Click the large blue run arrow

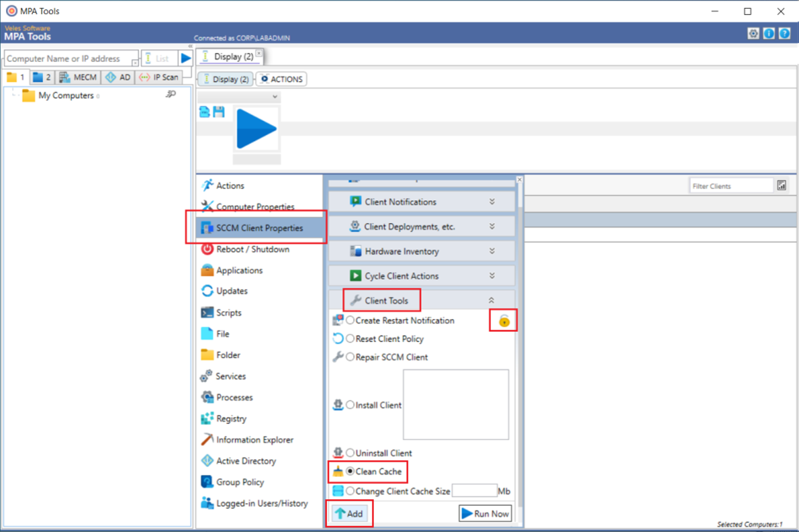tap(257, 129)
